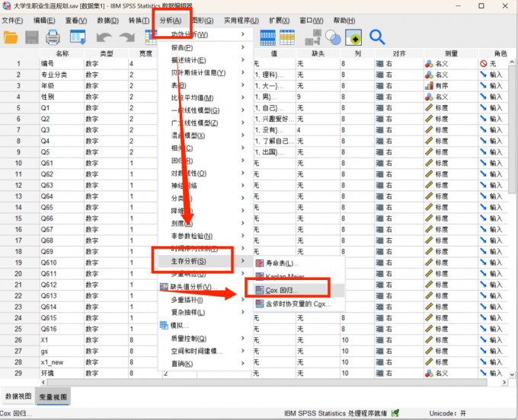The width and height of the screenshot is (518, 420).
Task: Click the 缺失 column header
Action: click(x=318, y=53)
